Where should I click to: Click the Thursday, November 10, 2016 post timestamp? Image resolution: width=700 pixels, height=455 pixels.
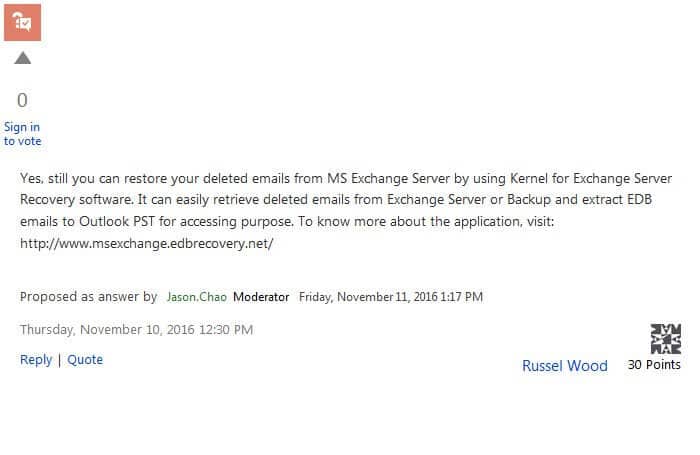click(x=136, y=330)
